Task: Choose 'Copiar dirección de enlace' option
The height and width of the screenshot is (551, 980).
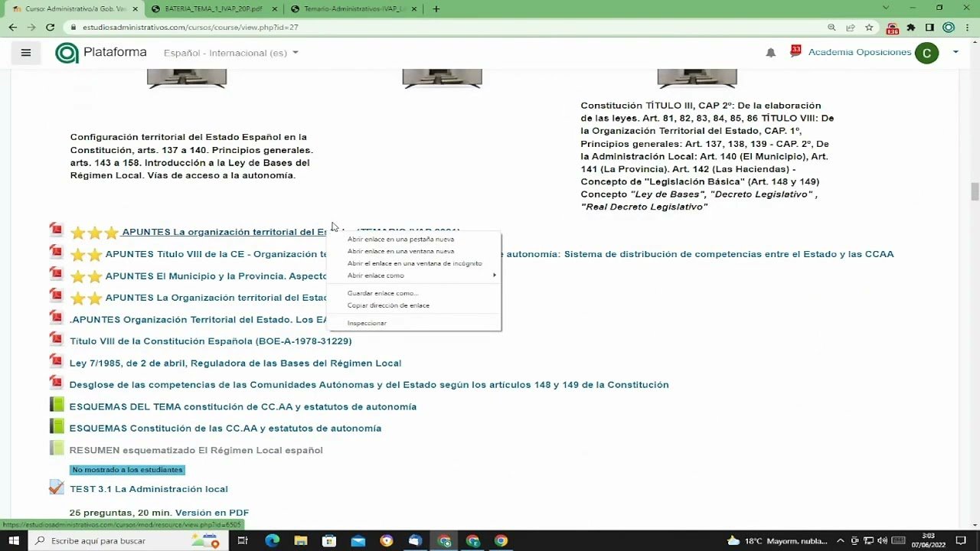Action: tap(388, 305)
